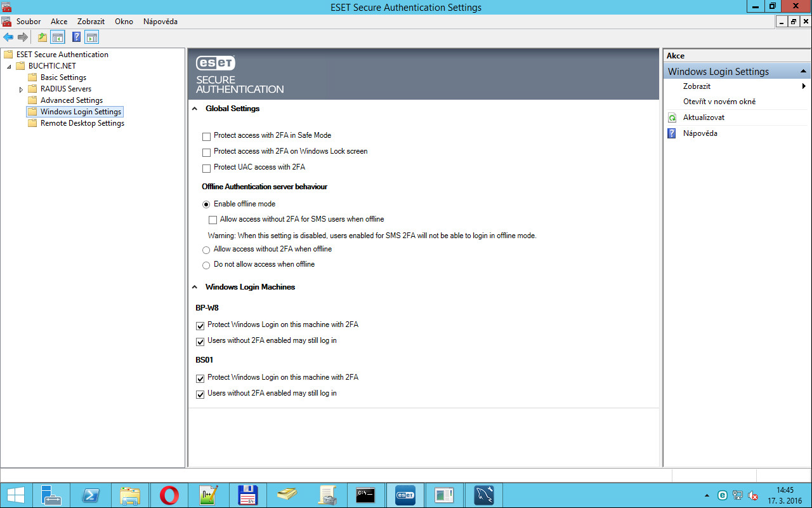Image resolution: width=812 pixels, height=508 pixels.
Task: Click the ESET tray icon
Action: (x=722, y=495)
